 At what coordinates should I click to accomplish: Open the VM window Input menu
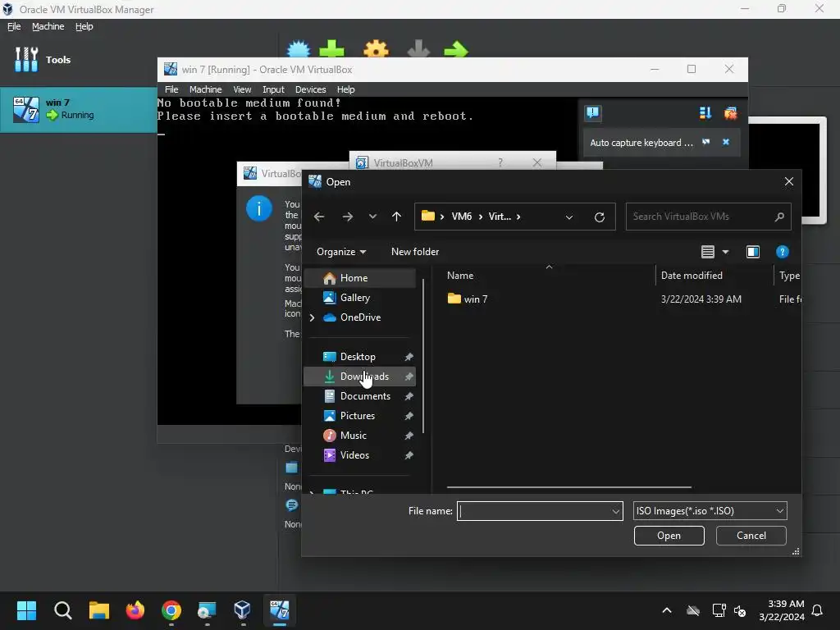click(x=273, y=89)
